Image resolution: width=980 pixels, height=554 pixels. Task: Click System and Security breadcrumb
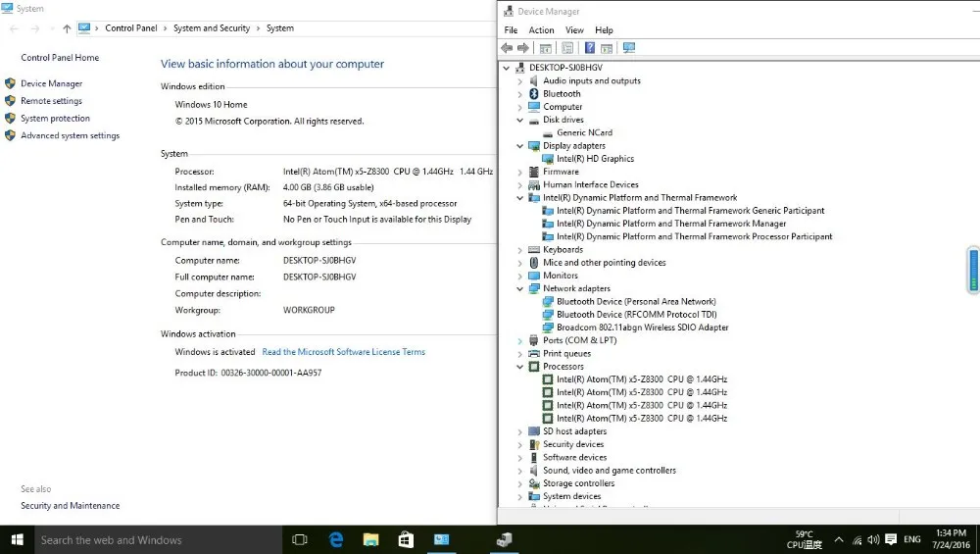coord(212,28)
